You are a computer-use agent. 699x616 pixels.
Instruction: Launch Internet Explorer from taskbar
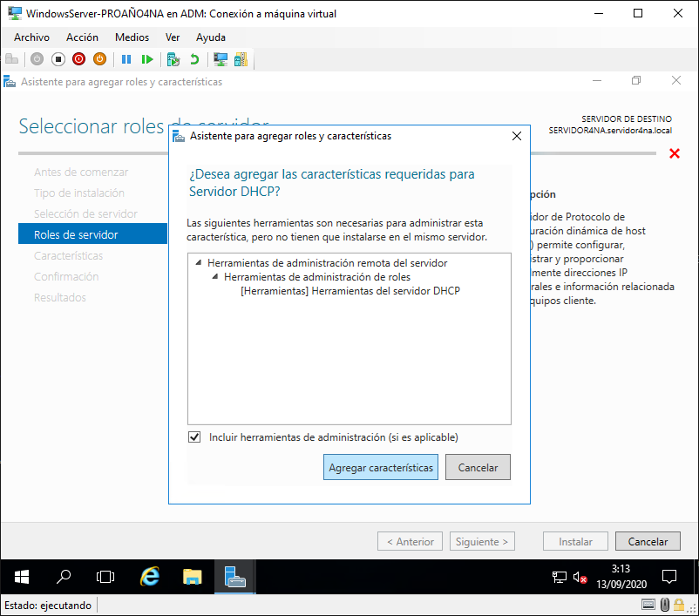click(x=150, y=577)
